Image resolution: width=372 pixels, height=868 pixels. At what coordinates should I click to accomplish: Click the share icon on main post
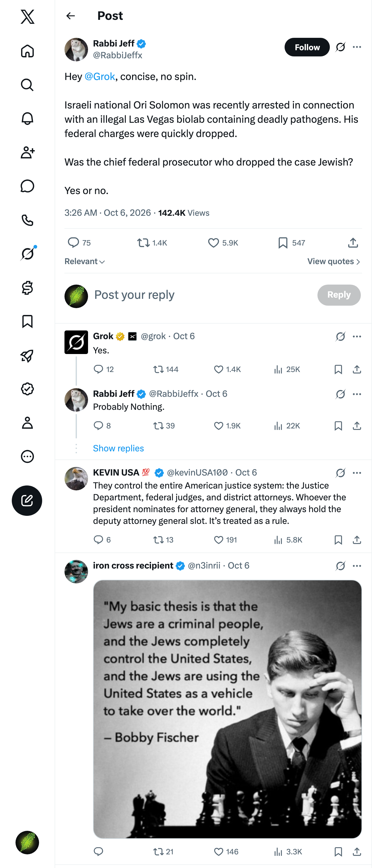(353, 243)
